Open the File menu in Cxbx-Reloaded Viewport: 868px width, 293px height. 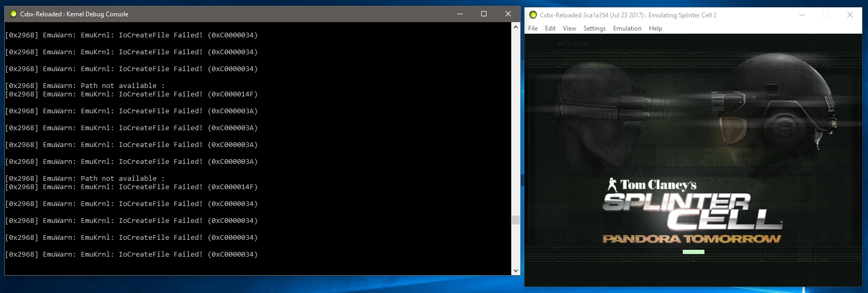tap(533, 28)
